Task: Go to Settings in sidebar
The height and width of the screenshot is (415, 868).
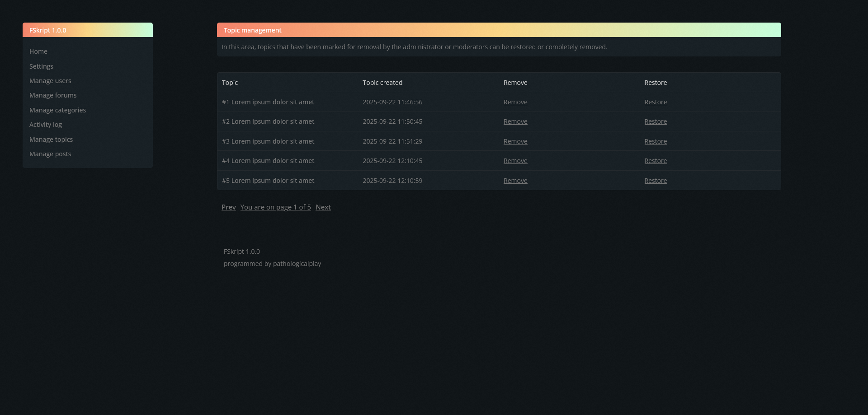Action: [41, 66]
